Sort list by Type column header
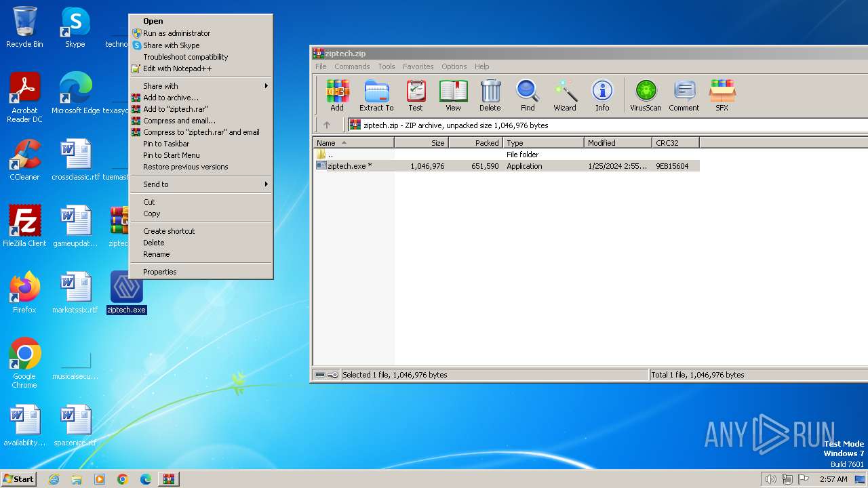 click(x=544, y=143)
